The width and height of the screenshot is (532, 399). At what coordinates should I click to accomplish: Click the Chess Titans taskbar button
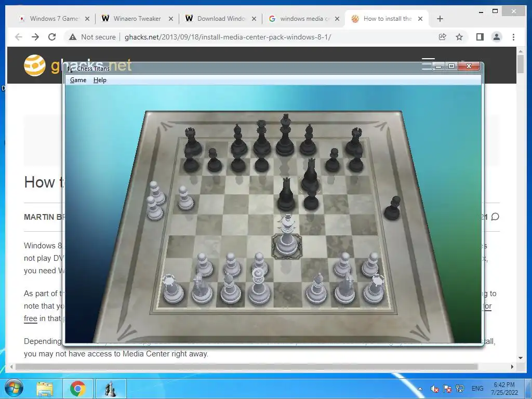[111, 389]
